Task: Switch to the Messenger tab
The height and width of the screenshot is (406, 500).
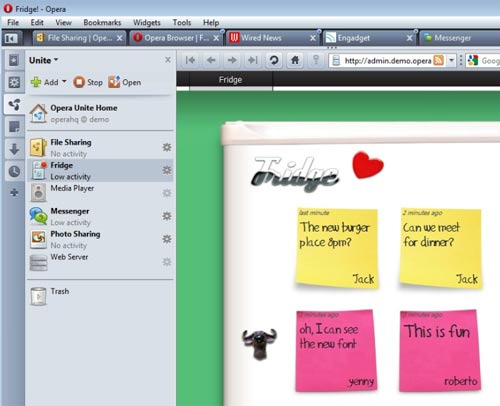Action: pyautogui.click(x=460, y=38)
